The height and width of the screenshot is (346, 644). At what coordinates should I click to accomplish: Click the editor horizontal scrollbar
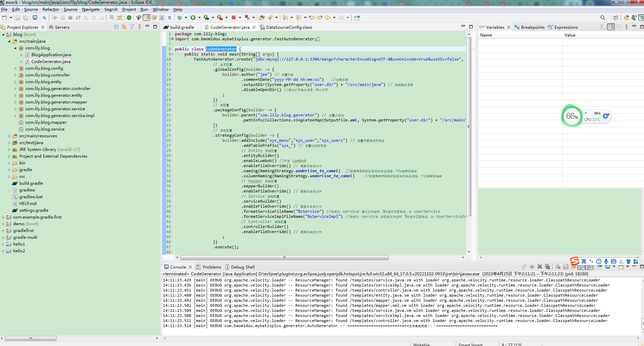point(284,257)
